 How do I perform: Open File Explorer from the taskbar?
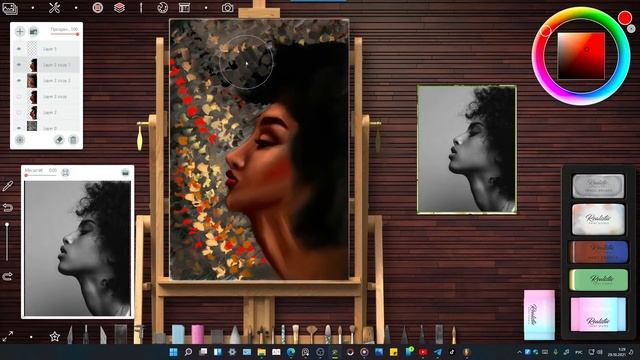[262, 352]
